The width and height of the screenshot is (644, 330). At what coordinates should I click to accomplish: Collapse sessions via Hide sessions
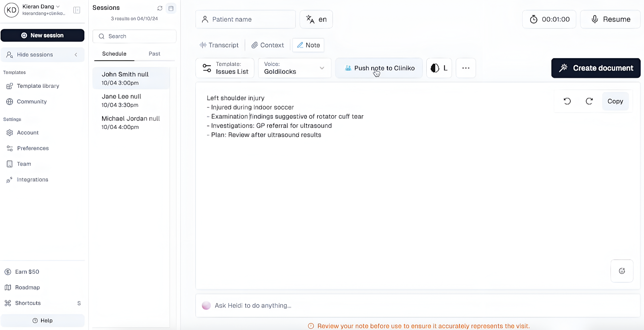43,55
